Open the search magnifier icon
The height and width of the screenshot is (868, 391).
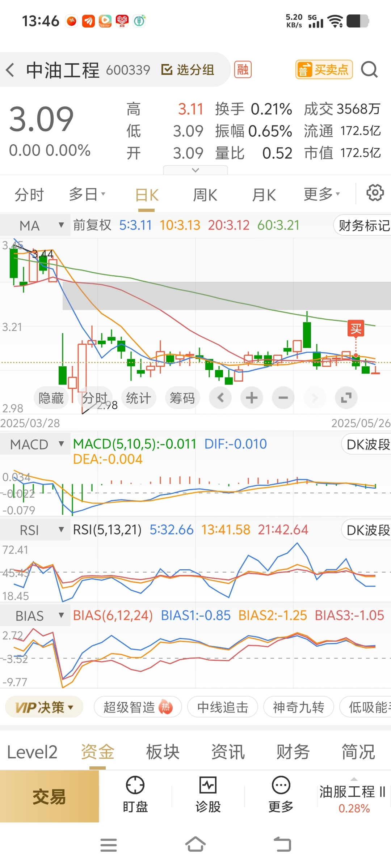[369, 69]
